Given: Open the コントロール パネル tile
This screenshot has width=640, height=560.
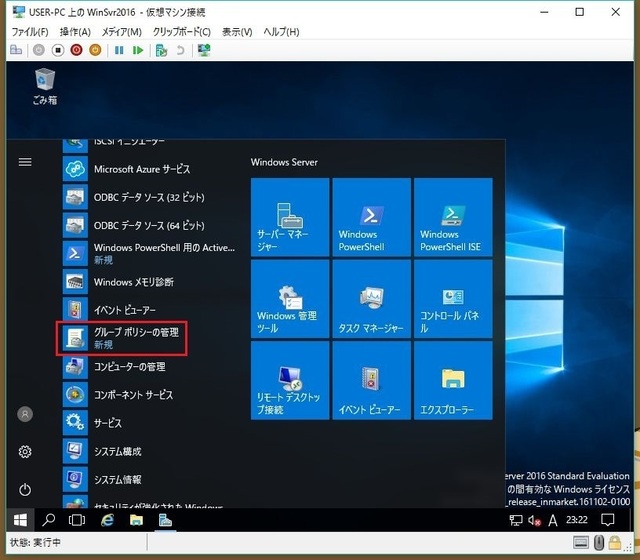Looking at the screenshot, I should coord(453,299).
